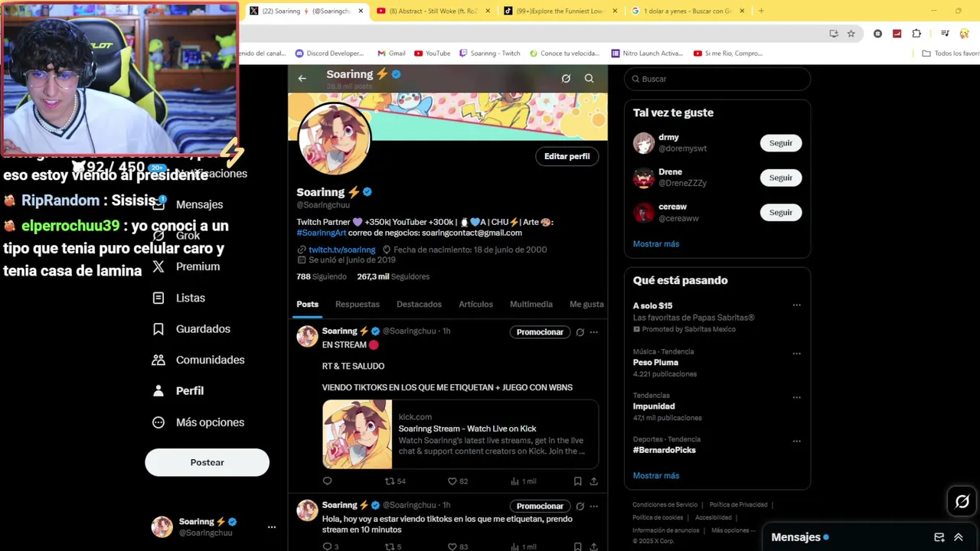This screenshot has height=551, width=980.
Task: Promocionar the EN STREAM post
Action: click(x=540, y=332)
